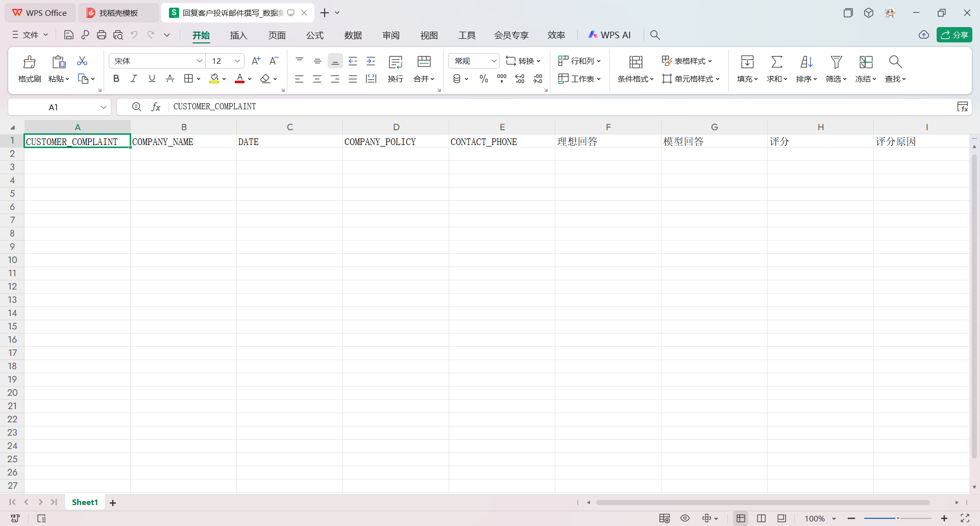980x526 pixels.
Task: Click the Format Painter (格式刷) icon
Action: click(30, 62)
